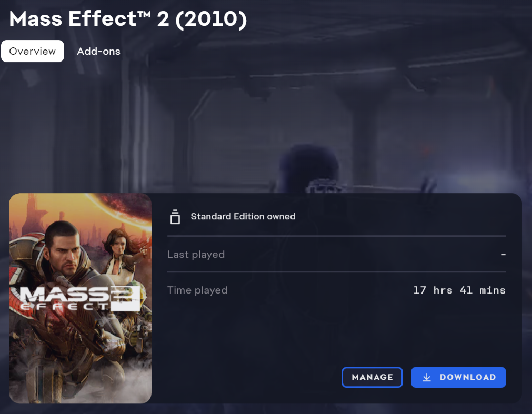This screenshot has height=414, width=532.
Task: Click the Mass Effect™ 2 (2010) title
Action: pos(128,18)
